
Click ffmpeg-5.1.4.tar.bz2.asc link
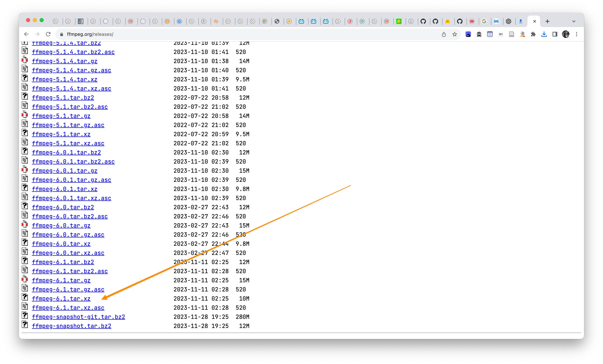(73, 52)
